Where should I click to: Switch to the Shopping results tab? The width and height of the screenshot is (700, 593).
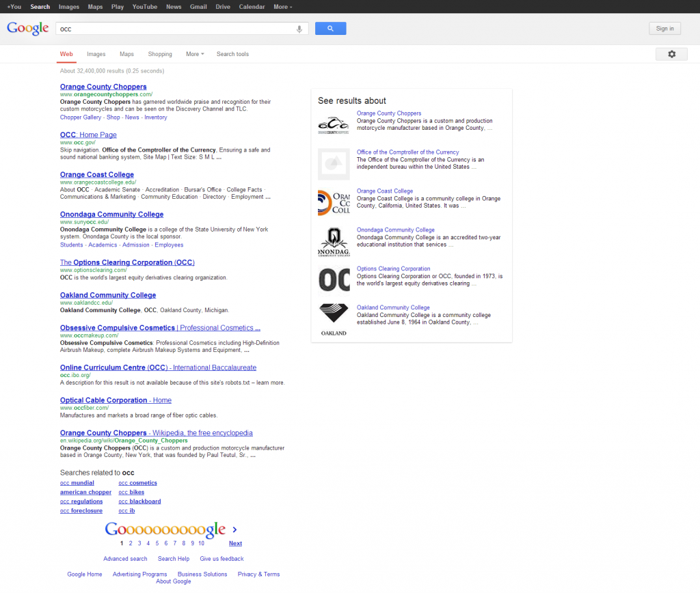[160, 54]
